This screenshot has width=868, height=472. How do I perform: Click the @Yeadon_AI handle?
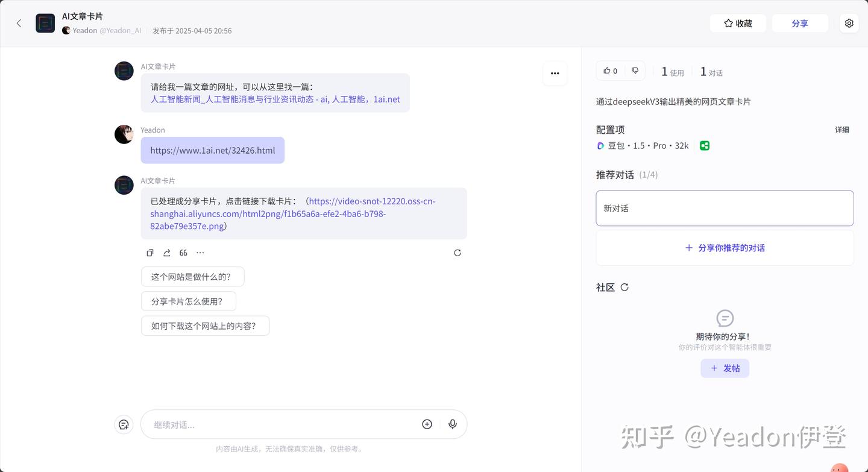click(x=121, y=31)
